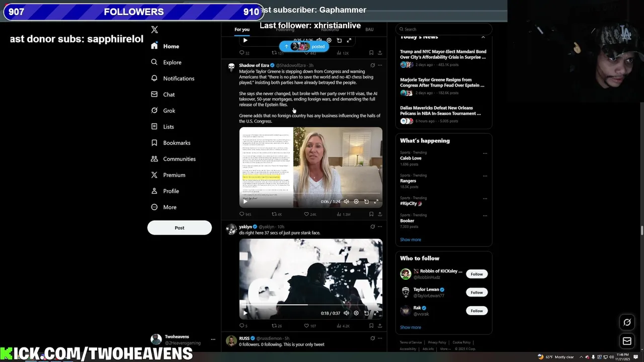Open options for #RipCity trend
Image resolution: width=644 pixels, height=362 pixels.
pos(485,199)
